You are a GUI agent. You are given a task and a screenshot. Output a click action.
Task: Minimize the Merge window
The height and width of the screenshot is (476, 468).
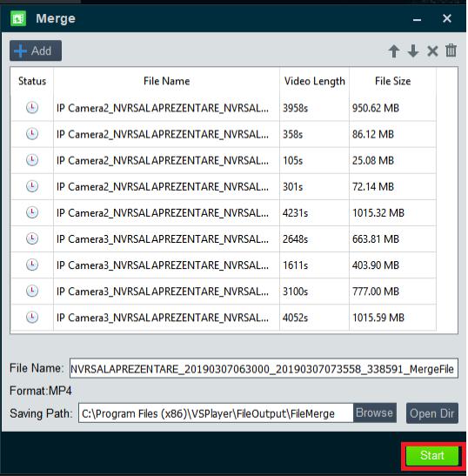tap(418, 19)
